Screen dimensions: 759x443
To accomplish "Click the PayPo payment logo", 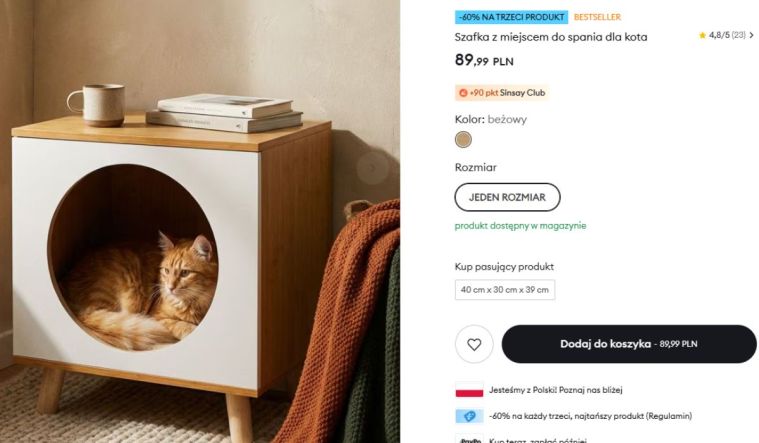I will pyautogui.click(x=469, y=439).
